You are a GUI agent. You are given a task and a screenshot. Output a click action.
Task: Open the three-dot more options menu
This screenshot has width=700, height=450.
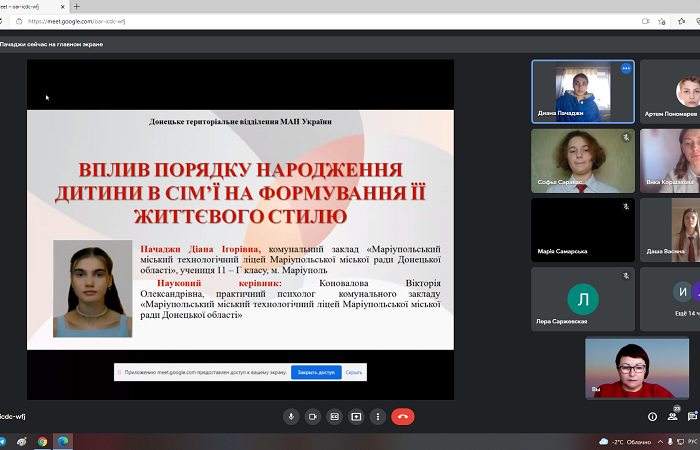377,416
